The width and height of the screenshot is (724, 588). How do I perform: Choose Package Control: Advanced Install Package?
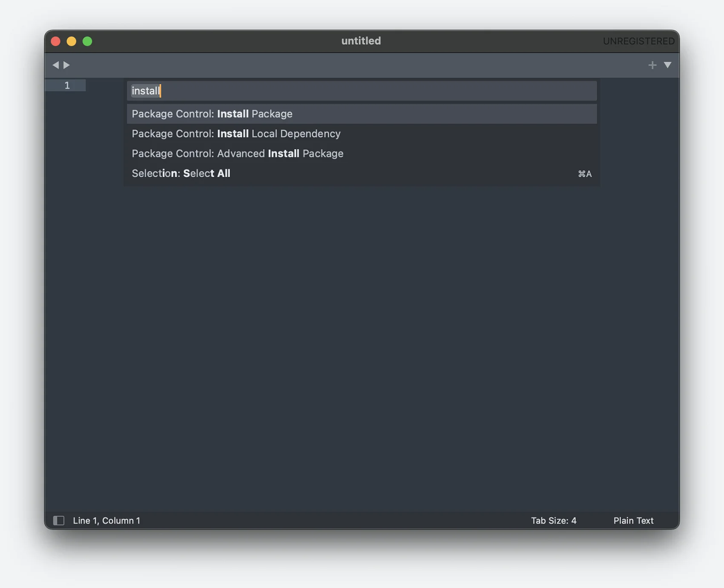(x=362, y=153)
